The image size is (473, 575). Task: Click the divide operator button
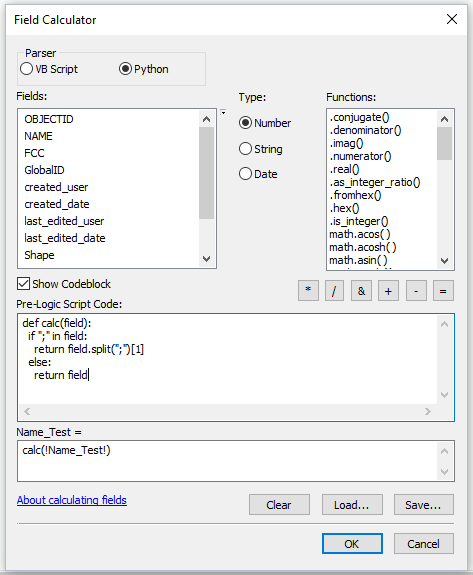tap(334, 290)
